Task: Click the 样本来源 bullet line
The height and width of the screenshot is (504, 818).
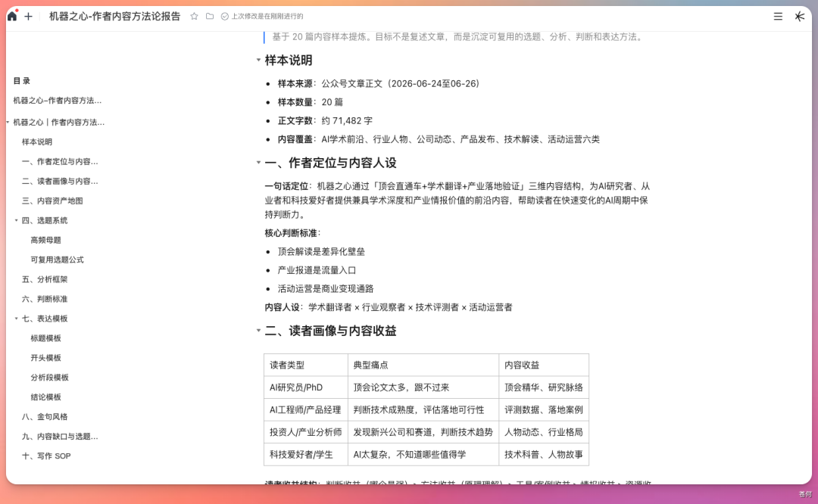Action: [x=378, y=83]
